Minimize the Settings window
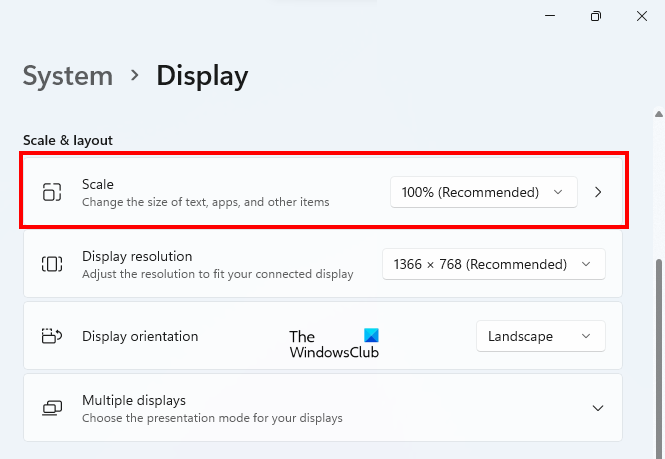Screen dimensions: 665x459 (x=550, y=16)
